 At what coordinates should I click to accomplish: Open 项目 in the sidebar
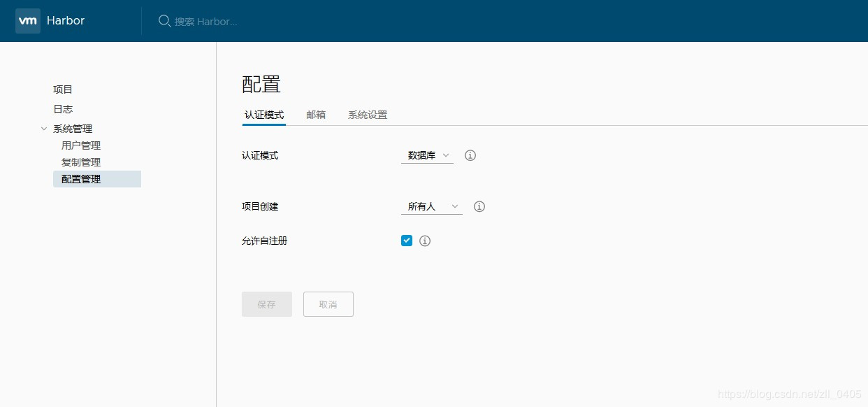coord(63,89)
